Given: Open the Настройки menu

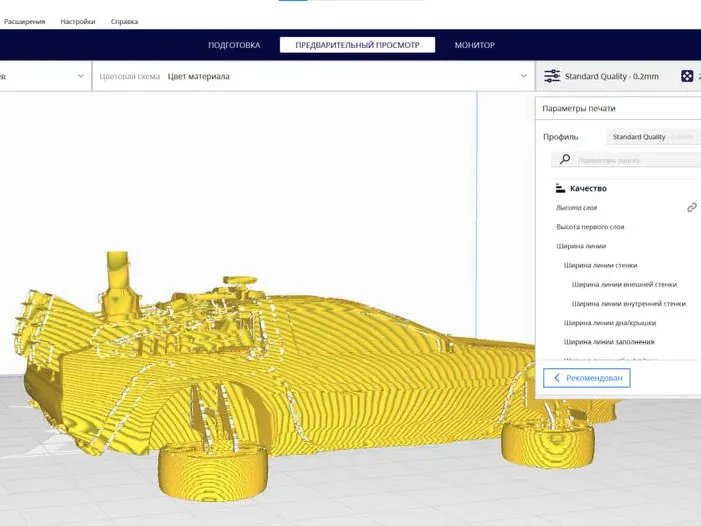Looking at the screenshot, I should coord(78,21).
